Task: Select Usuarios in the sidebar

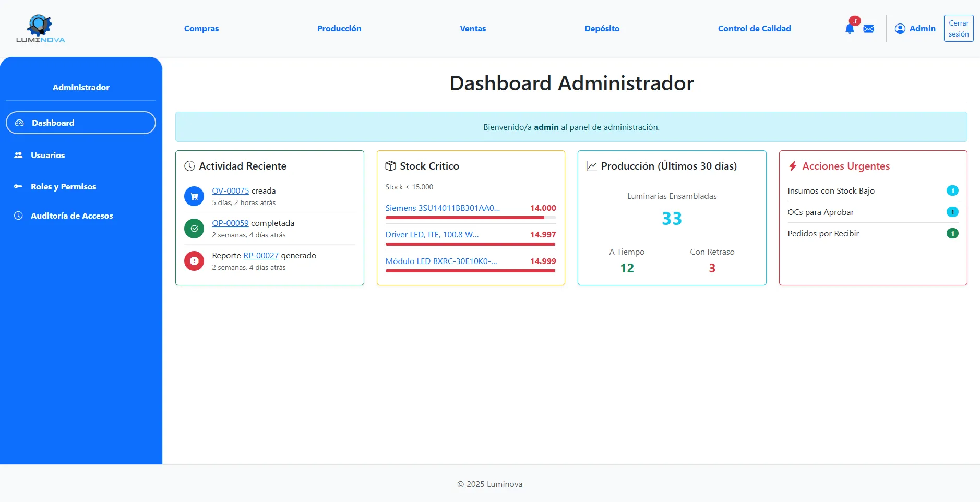Action: (x=47, y=155)
